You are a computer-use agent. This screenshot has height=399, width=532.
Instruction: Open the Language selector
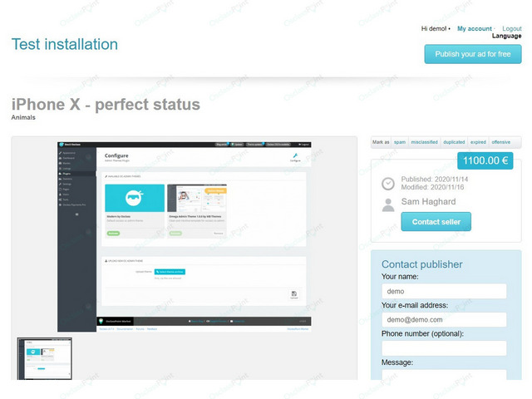click(506, 36)
